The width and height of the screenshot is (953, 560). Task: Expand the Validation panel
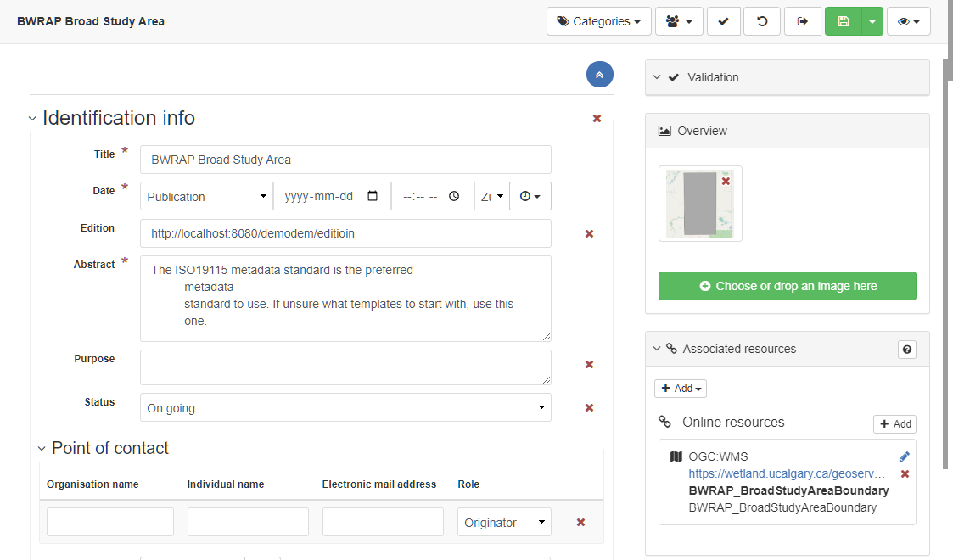tap(656, 77)
